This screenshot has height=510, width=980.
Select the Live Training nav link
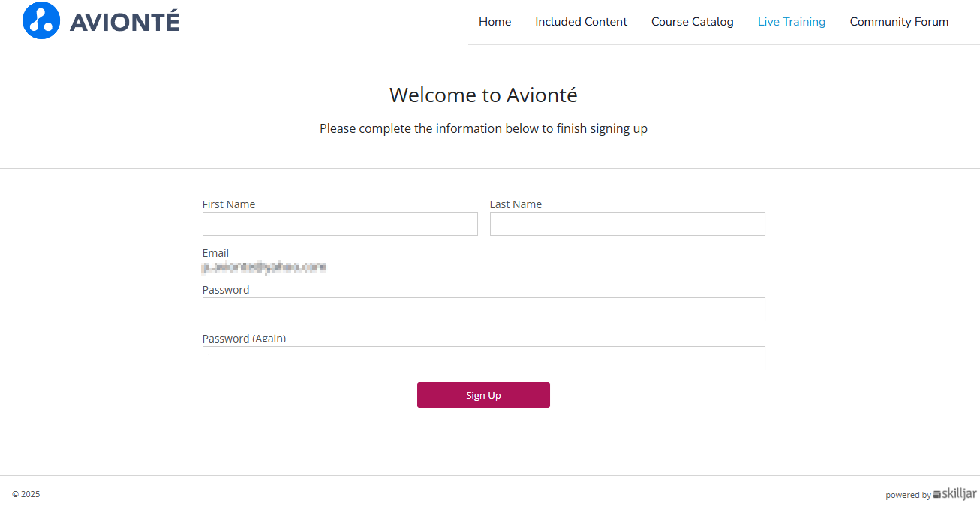pyautogui.click(x=791, y=22)
